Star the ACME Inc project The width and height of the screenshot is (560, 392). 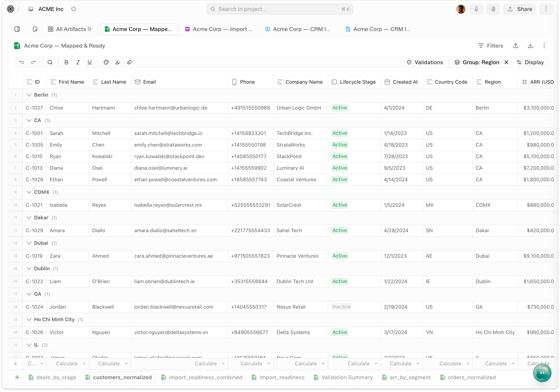coord(74,9)
